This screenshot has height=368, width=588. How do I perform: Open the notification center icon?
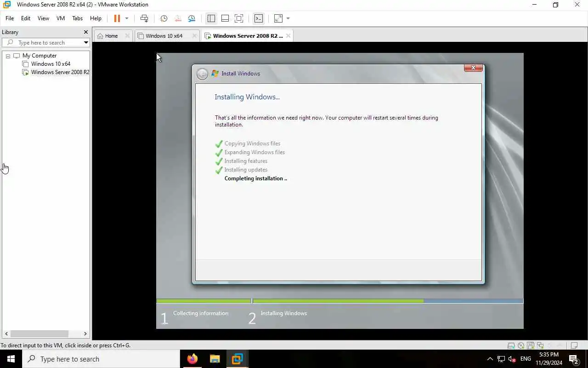click(573, 359)
